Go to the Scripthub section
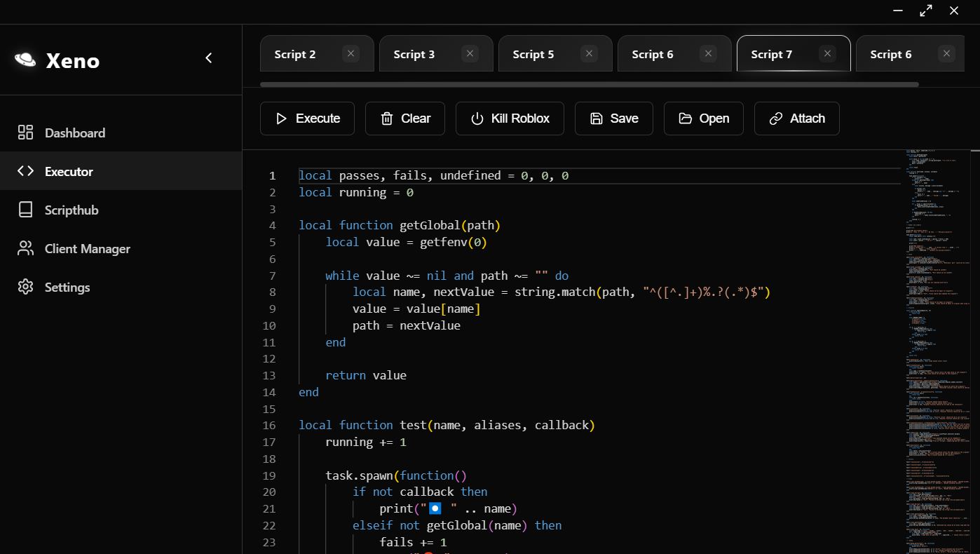The height and width of the screenshot is (554, 980). click(121, 210)
